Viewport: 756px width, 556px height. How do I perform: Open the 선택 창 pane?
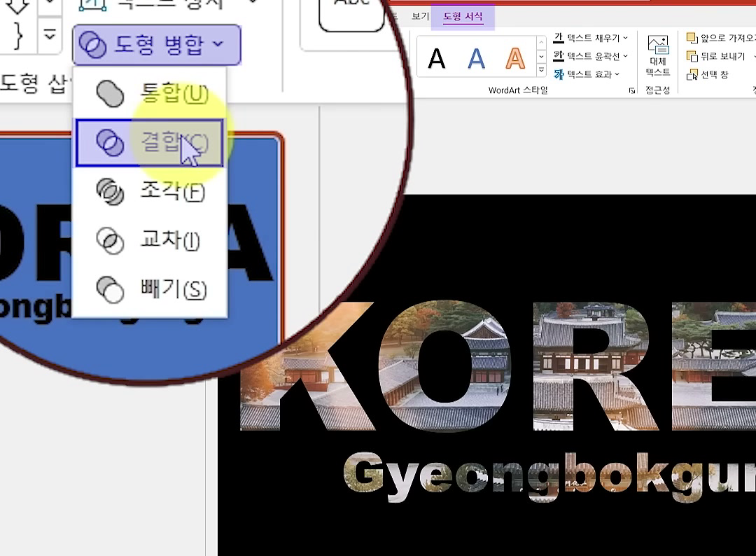pos(707,74)
